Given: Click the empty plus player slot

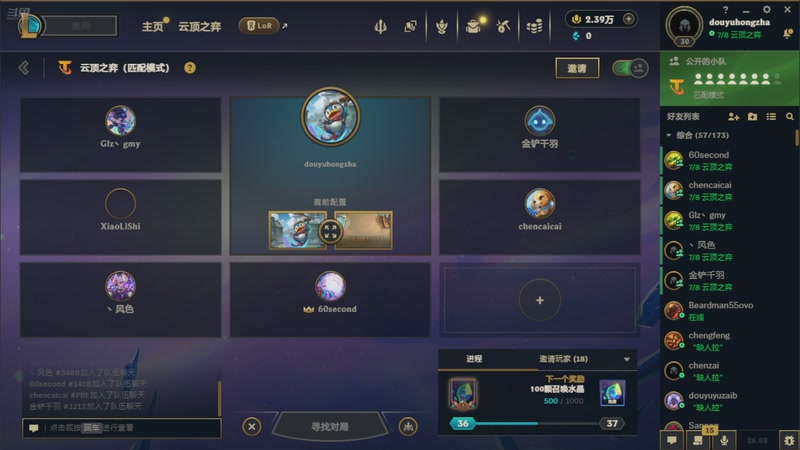Looking at the screenshot, I should [x=540, y=300].
